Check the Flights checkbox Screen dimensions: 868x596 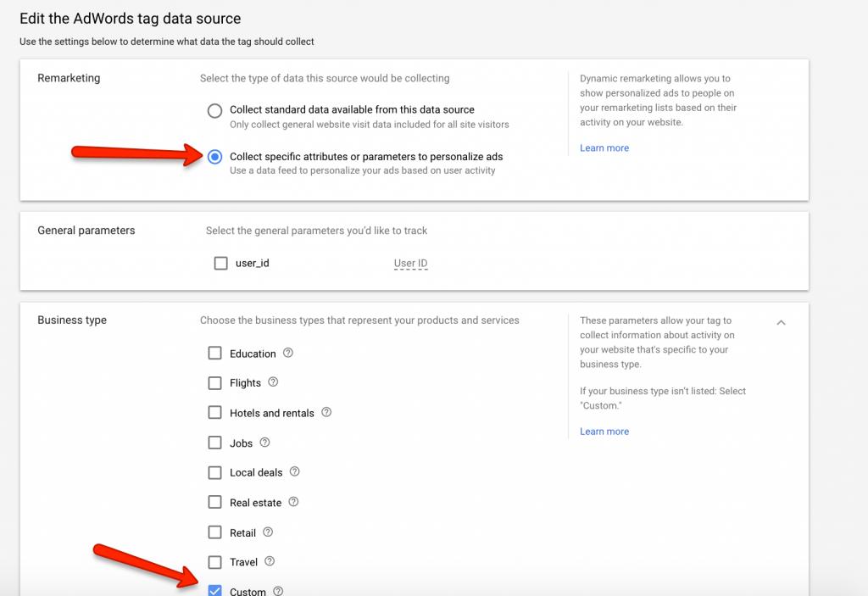tap(215, 383)
